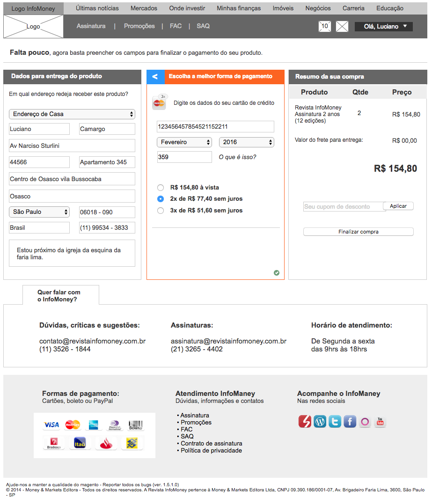Go to Educação section
The image size is (432, 504).
coord(390,8)
